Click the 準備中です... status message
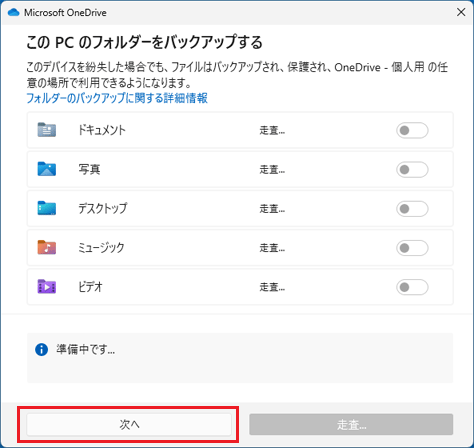474x448 pixels. 85,349
